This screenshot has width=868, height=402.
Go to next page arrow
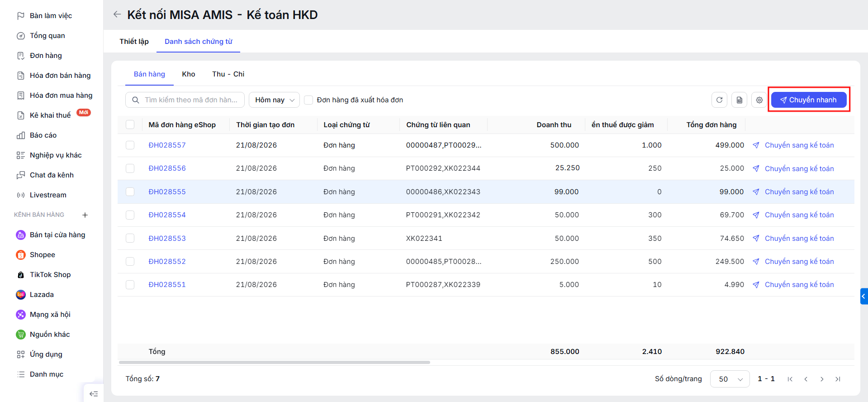822,379
